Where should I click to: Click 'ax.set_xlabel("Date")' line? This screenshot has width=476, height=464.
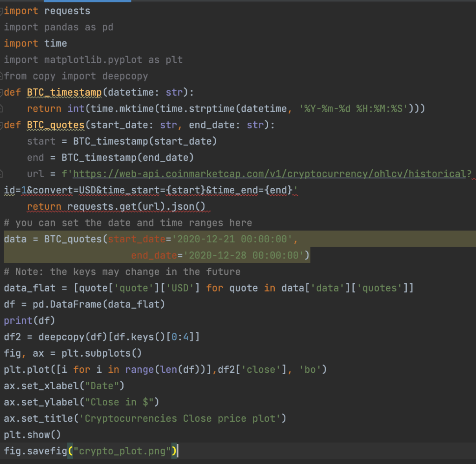pos(64,386)
